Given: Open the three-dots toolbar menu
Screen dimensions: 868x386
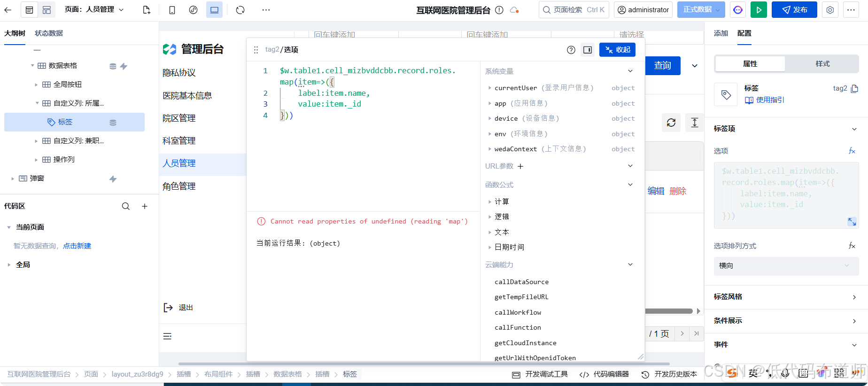Looking at the screenshot, I should [x=266, y=10].
